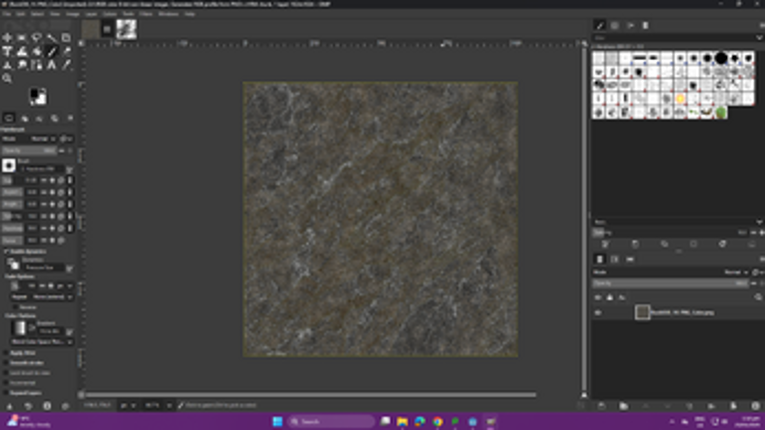This screenshot has height=430, width=765.
Task: Select the Fuzzy Select wand tool
Action: coord(52,38)
